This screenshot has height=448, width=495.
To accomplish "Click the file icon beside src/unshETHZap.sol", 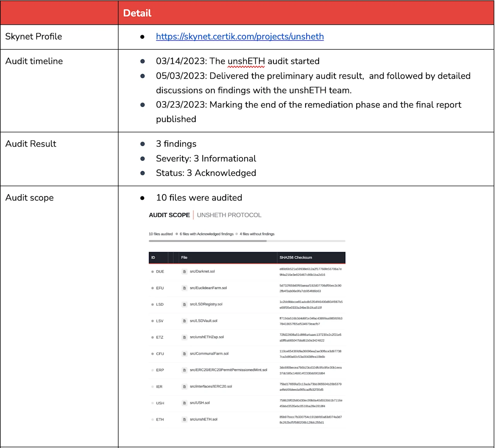I will (x=184, y=337).
